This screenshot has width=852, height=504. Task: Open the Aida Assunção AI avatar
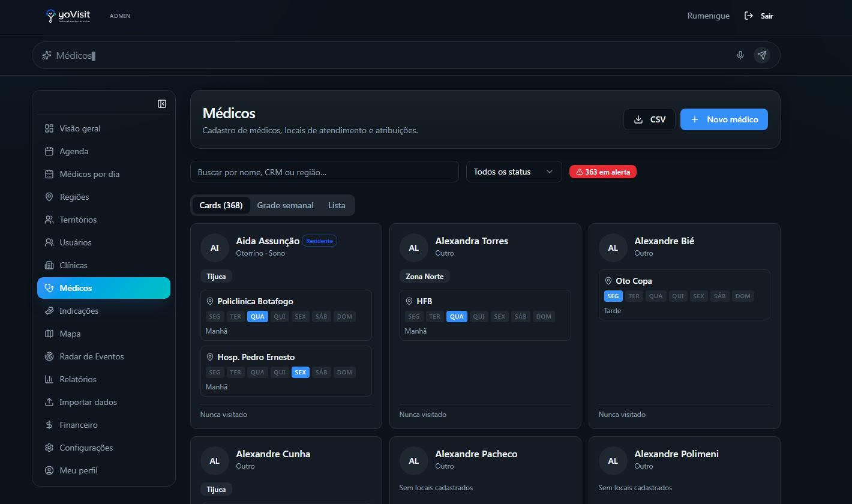[215, 248]
